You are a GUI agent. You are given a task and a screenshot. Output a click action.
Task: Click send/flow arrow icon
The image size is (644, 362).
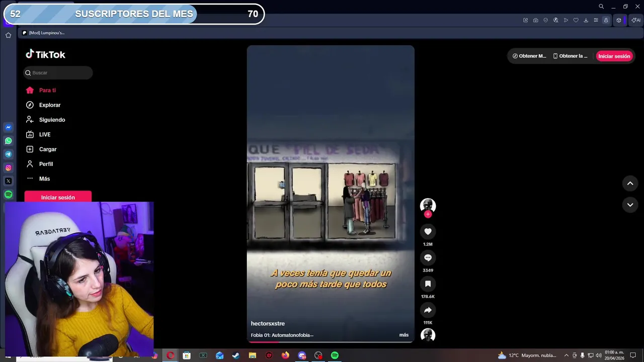tap(566, 20)
